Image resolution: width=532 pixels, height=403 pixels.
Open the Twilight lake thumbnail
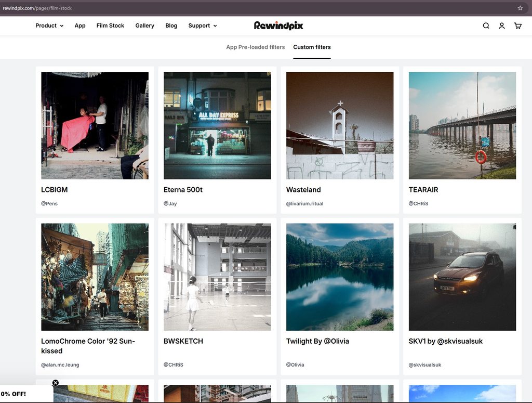340,277
